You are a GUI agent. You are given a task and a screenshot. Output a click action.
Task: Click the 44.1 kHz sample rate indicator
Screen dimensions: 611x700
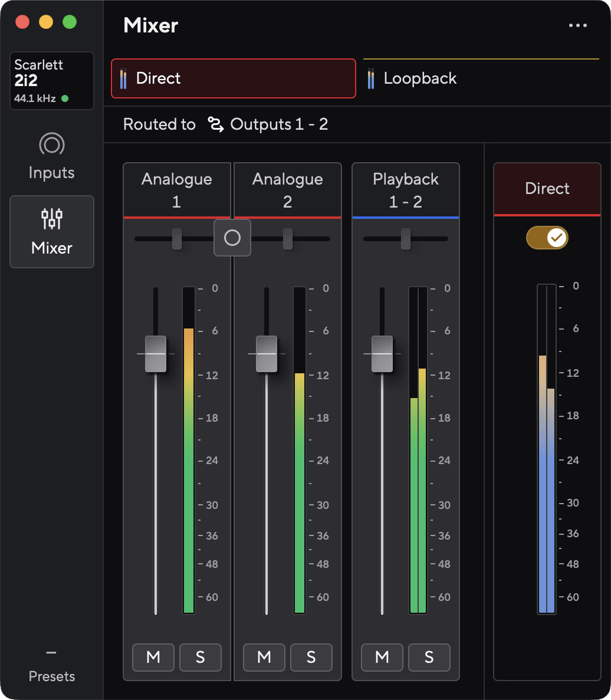35,98
